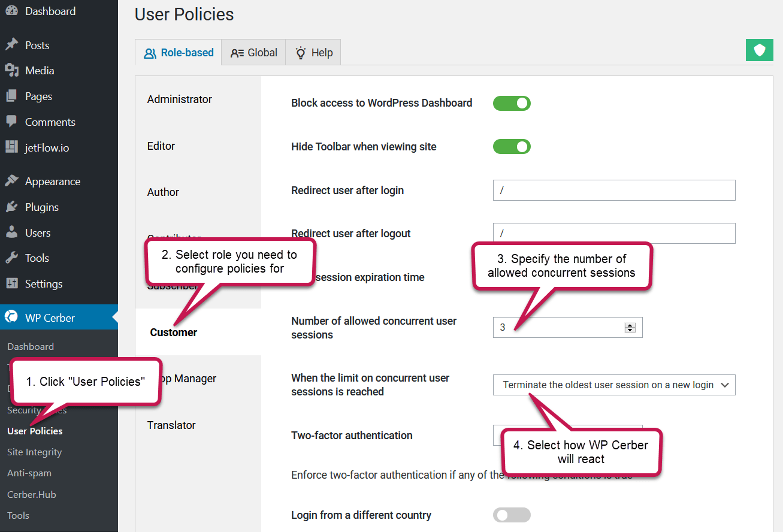Click the Redirect user after login field

(613, 191)
